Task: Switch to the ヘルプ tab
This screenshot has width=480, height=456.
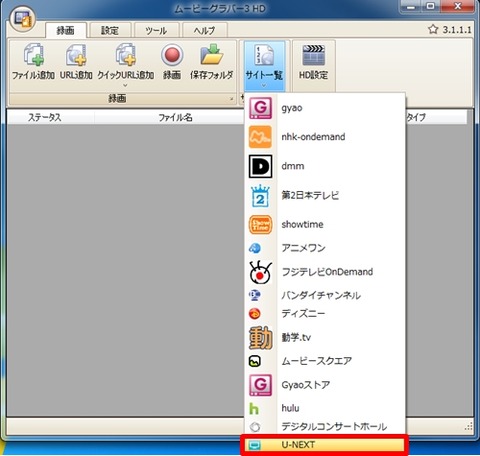Action: click(x=205, y=30)
